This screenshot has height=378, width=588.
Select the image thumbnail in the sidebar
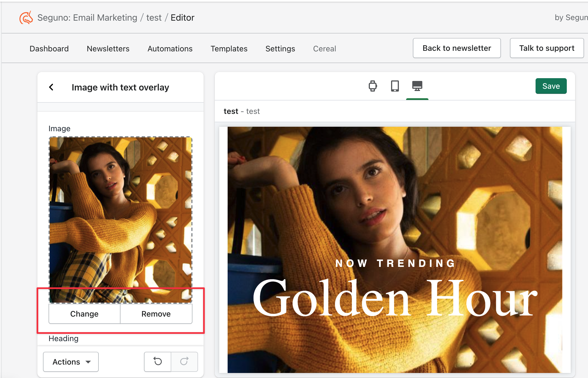pyautogui.click(x=121, y=220)
